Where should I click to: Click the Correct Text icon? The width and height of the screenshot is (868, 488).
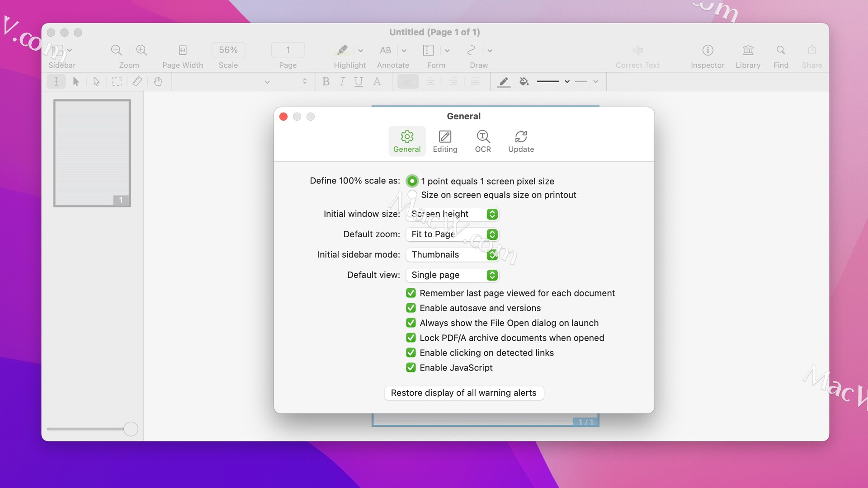pyautogui.click(x=638, y=50)
